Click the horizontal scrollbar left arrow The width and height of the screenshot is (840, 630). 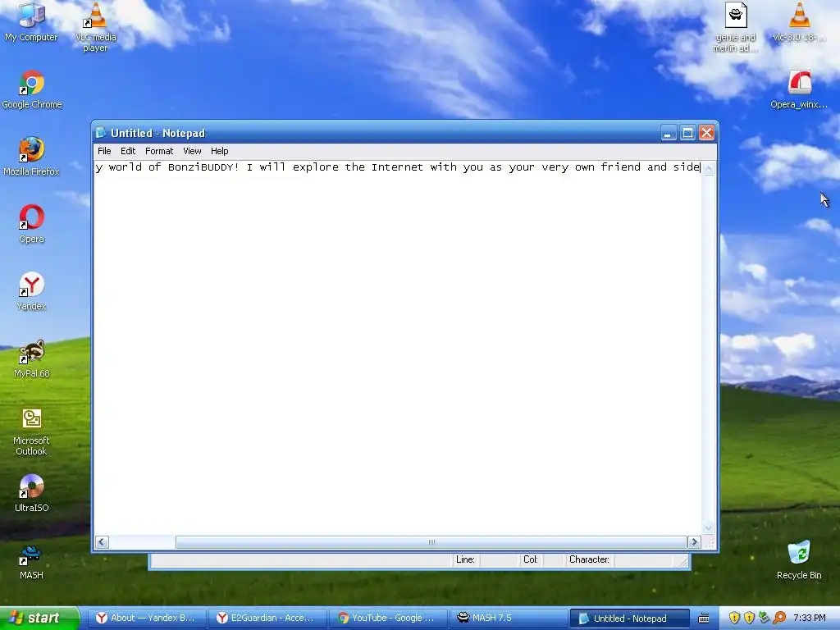tap(102, 542)
